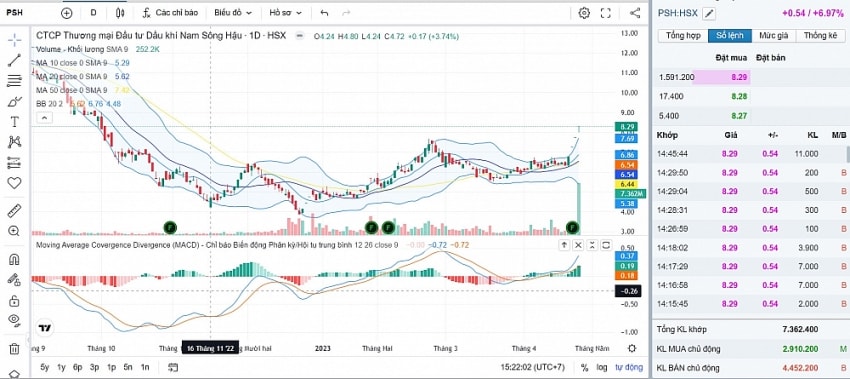The height and width of the screenshot is (379, 850).
Task: Delete drawings with the trash icon
Action: pos(15,348)
